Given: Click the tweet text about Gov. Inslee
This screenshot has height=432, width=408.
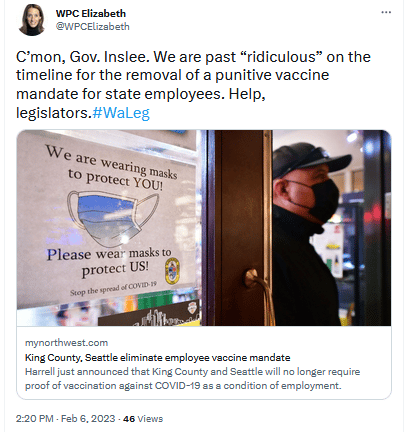Looking at the screenshot, I should coord(193,85).
